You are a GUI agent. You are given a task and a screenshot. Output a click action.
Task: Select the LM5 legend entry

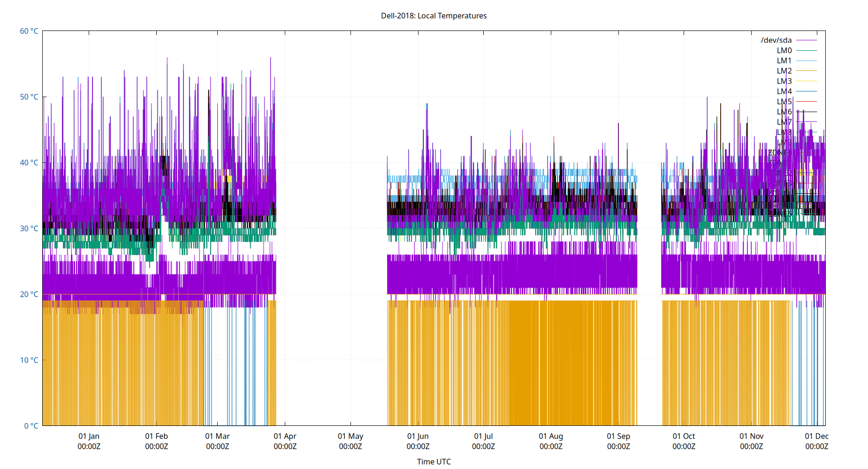[784, 101]
